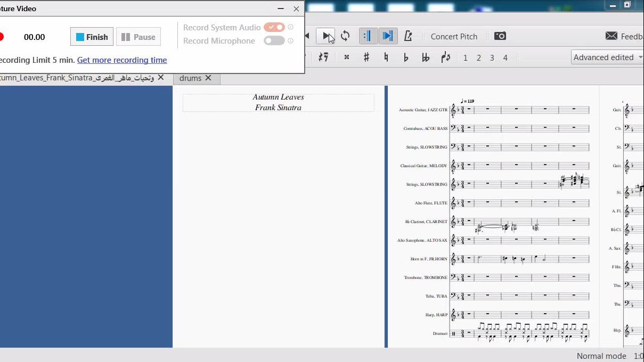Apply the double flat accidental

click(x=426, y=57)
